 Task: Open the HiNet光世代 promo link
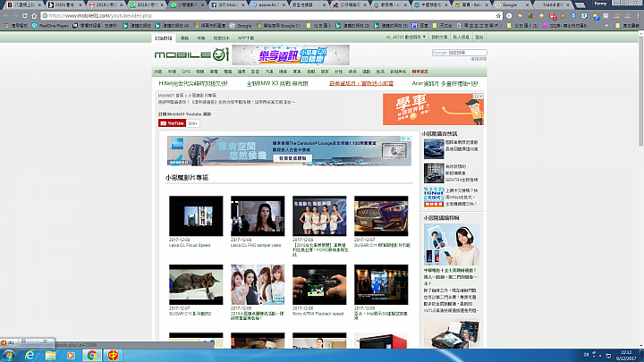click(x=193, y=83)
